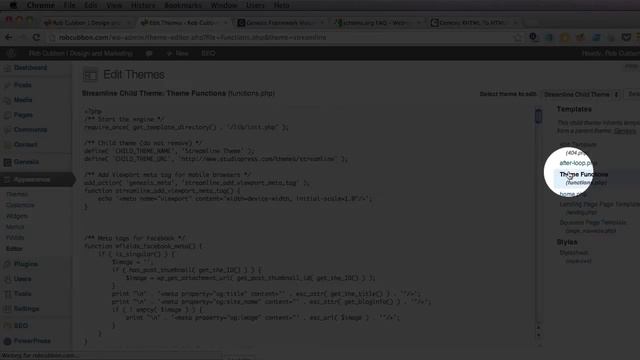Open Contact in the sidebar

pyautogui.click(x=25, y=144)
